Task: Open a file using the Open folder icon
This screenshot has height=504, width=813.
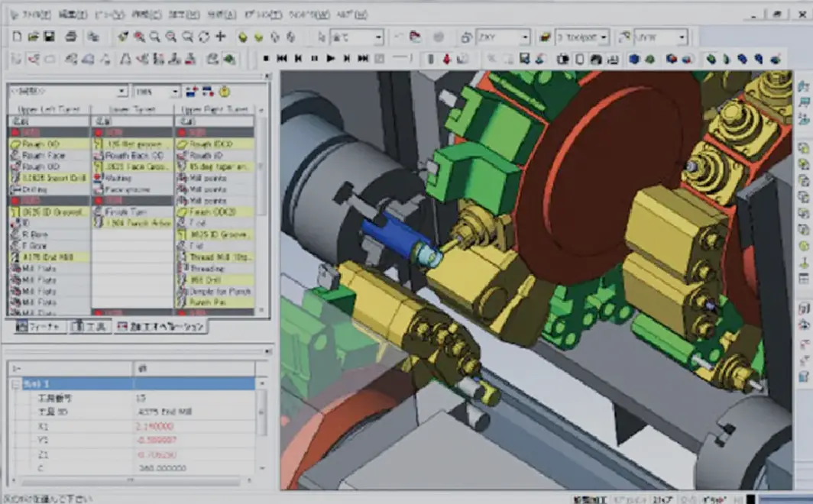Action: (33, 37)
